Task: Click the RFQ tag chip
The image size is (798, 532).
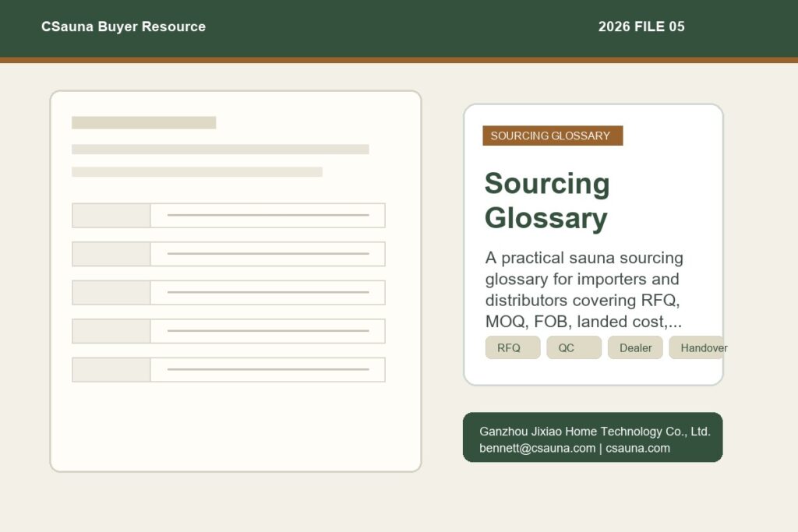Action: [x=513, y=347]
